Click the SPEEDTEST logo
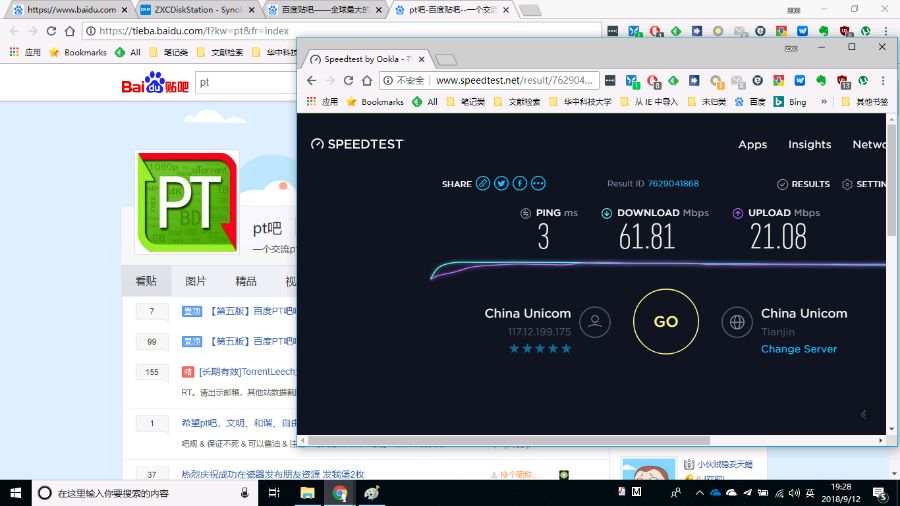Screen dimensions: 900x506 [357, 144]
